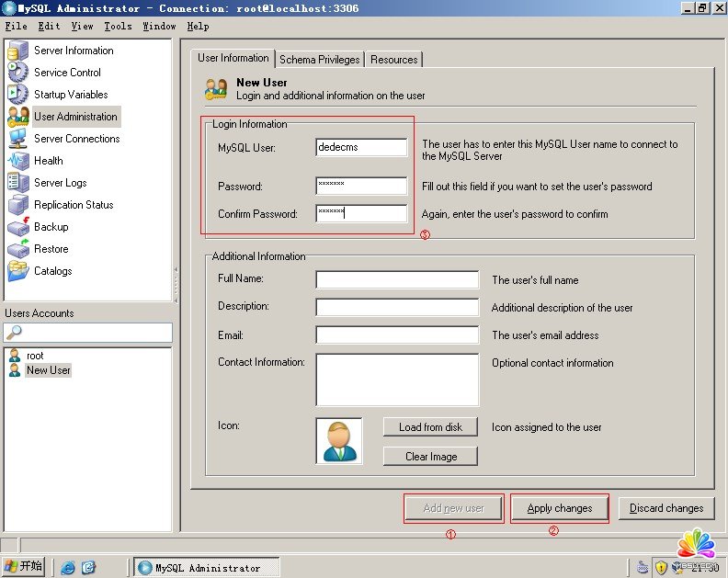Open the Server Information section icon
This screenshot has width=728, height=578.
click(x=18, y=51)
